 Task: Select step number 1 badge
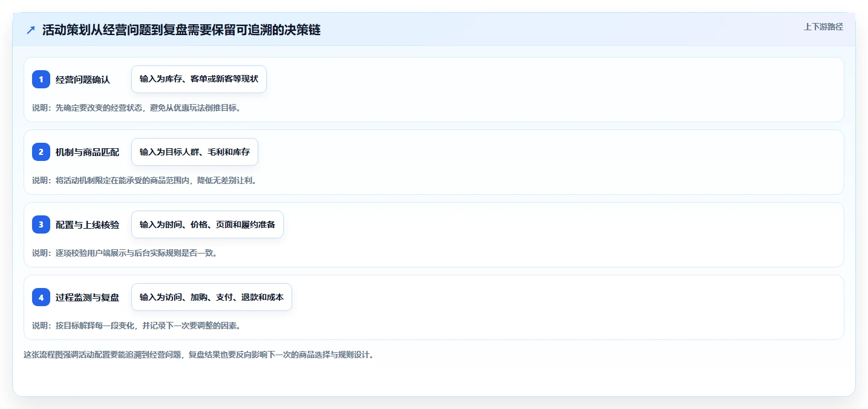tap(41, 79)
